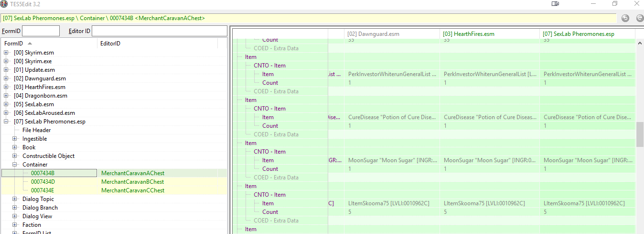Expand the Dialog Topic group
The image size is (644, 234).
pyautogui.click(x=15, y=199)
